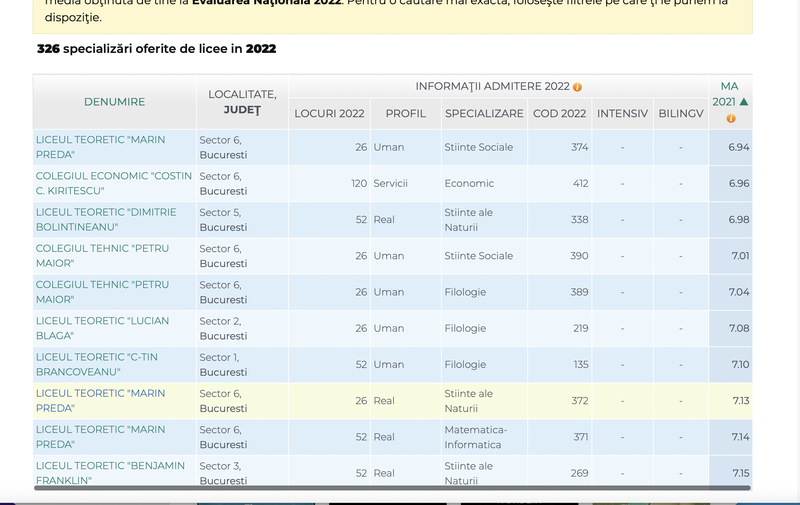Click the Bilingv column header
The height and width of the screenshot is (505, 800).
[681, 113]
